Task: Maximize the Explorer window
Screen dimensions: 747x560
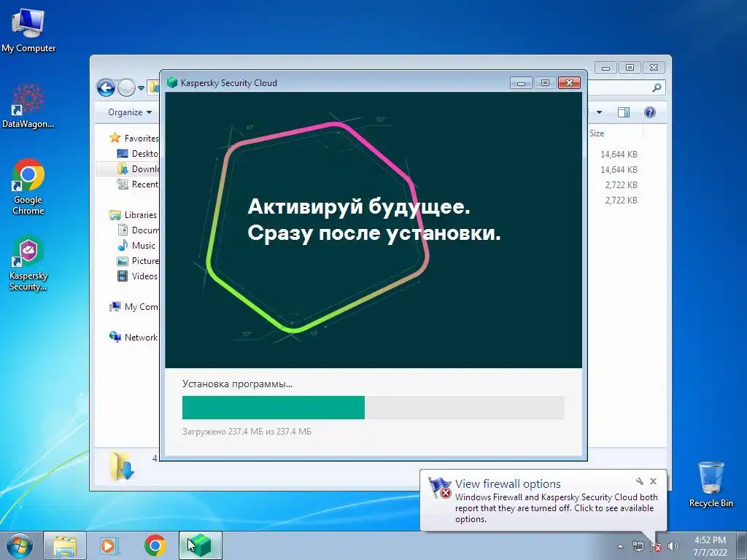Action: pos(630,68)
